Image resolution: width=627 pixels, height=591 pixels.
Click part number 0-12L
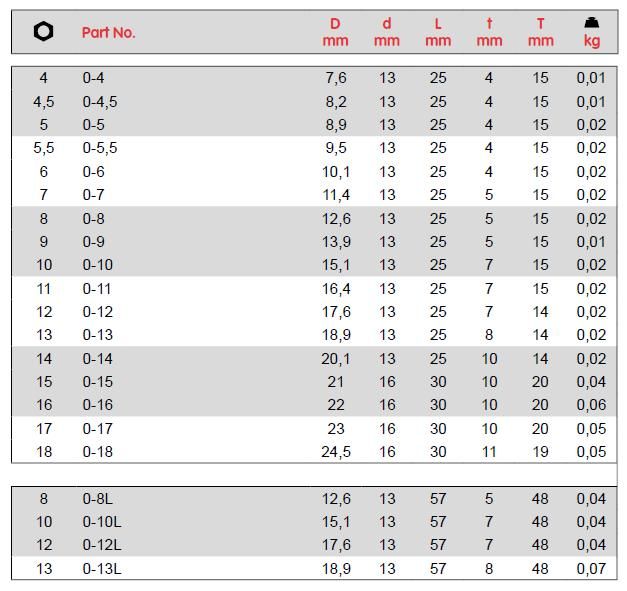pos(102,545)
